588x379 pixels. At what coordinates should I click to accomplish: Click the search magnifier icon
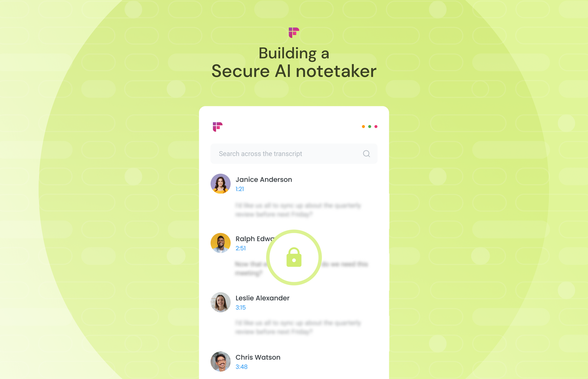pos(366,154)
